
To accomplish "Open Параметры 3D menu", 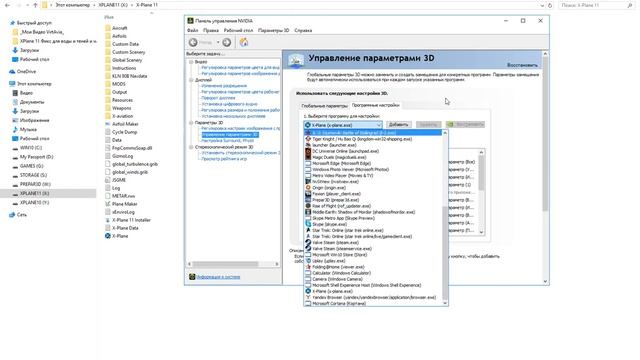I will 273,31.
